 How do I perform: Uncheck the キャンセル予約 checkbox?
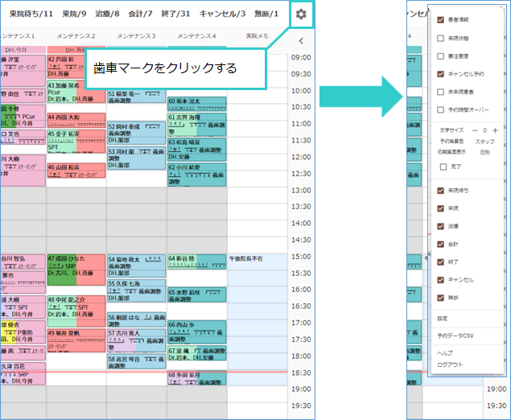440,75
